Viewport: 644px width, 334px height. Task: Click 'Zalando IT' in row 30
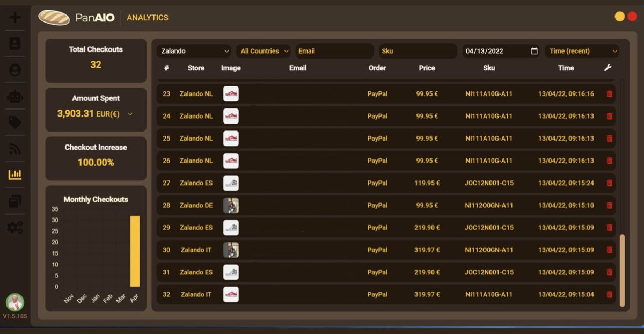click(196, 250)
